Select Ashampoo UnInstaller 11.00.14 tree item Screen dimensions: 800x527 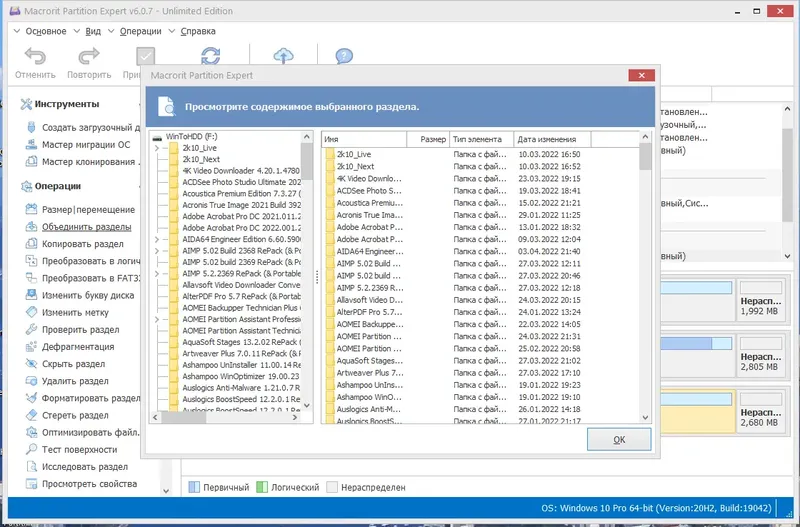pos(242,365)
